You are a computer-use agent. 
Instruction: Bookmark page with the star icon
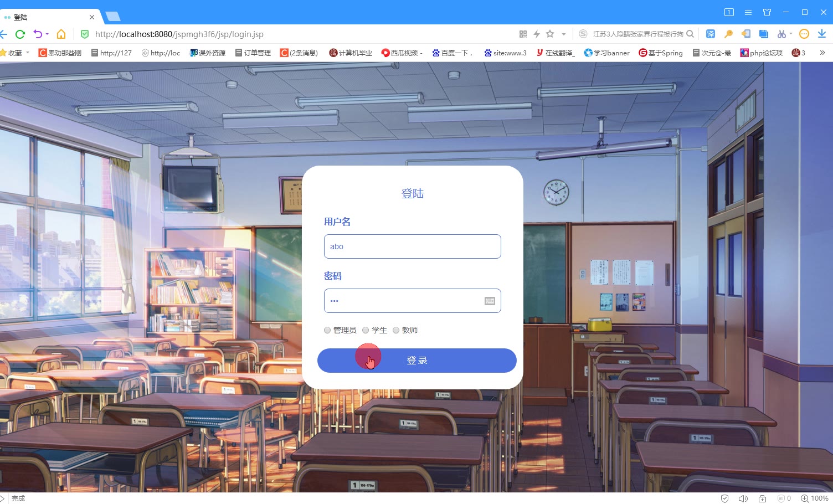(550, 34)
